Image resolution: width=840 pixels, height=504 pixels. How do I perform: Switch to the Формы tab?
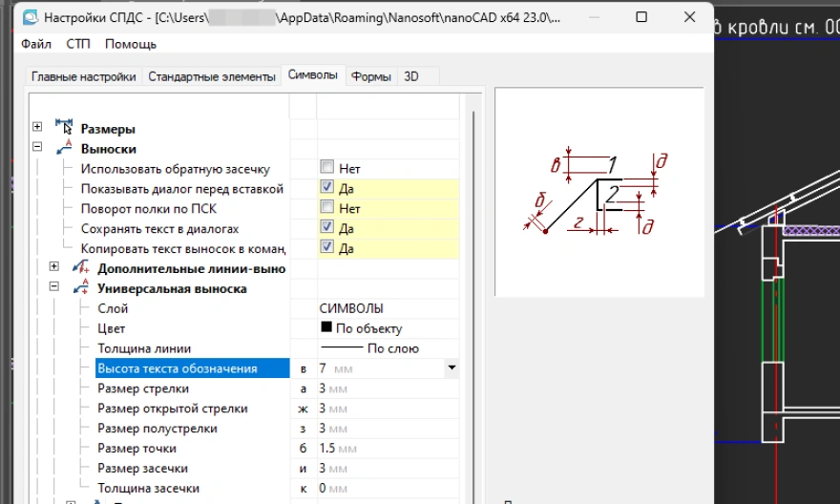(371, 76)
